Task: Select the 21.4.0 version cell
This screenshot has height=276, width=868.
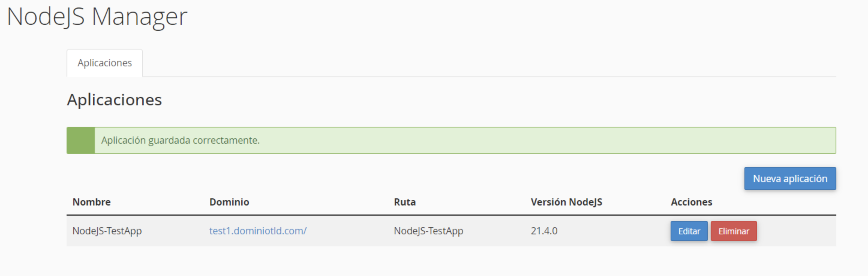Action: 544,231
